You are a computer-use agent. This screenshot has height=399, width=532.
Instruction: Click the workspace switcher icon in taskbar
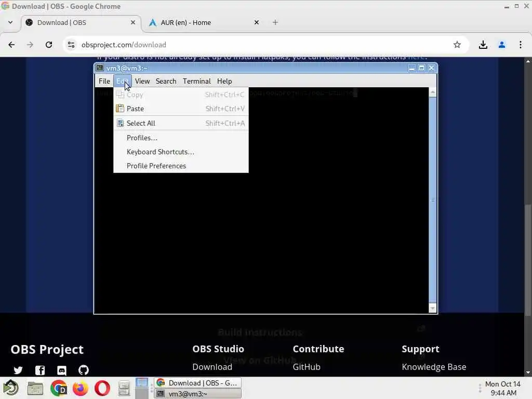point(141,388)
